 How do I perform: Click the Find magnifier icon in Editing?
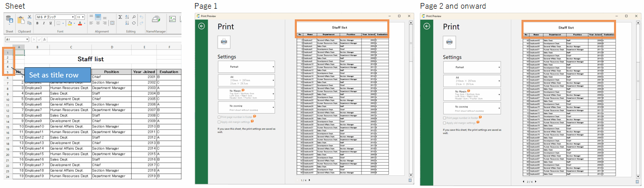click(x=134, y=17)
